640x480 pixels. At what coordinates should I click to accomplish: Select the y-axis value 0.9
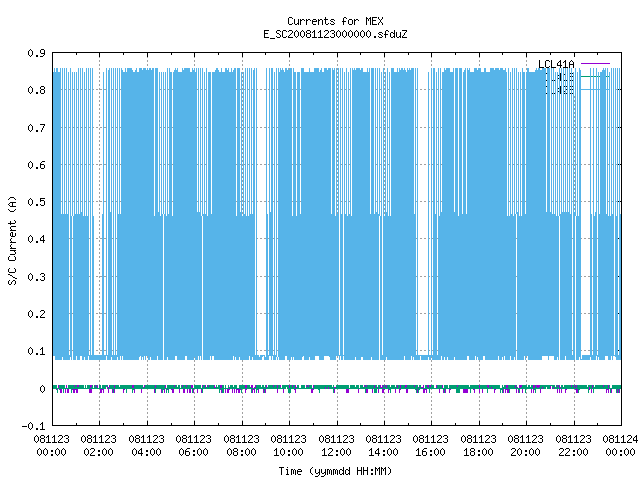click(x=36, y=53)
